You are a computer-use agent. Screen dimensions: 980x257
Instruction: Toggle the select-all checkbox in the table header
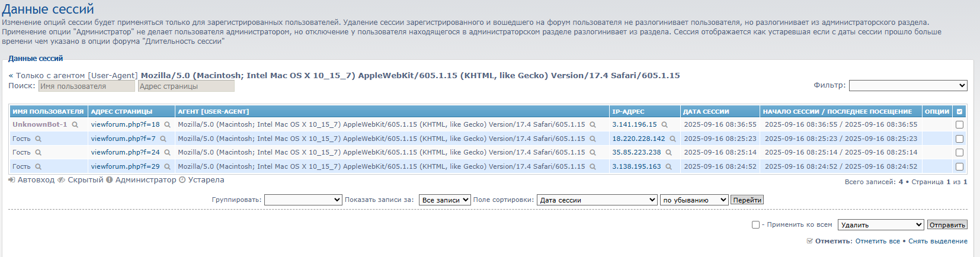(960, 111)
